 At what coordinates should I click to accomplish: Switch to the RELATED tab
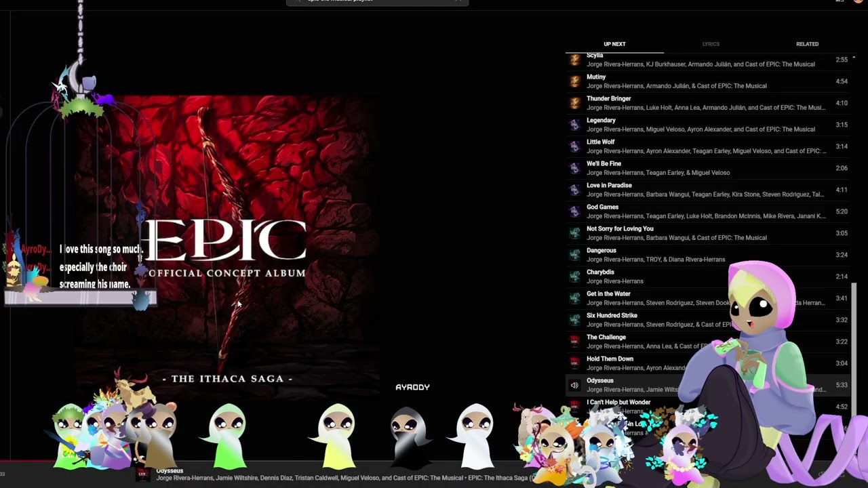click(807, 44)
